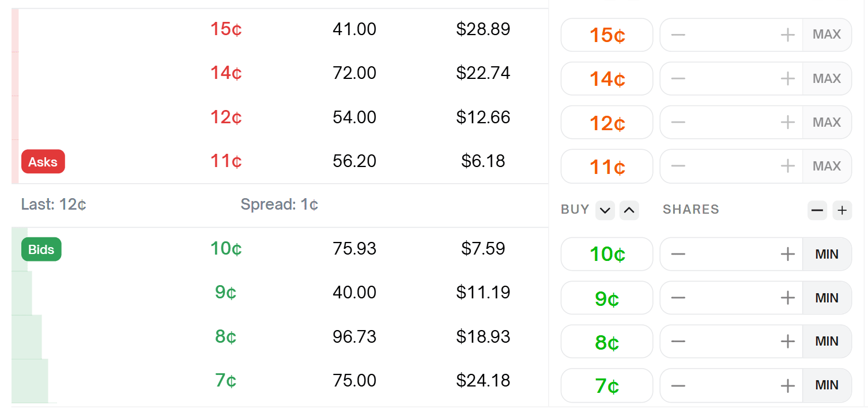Click the minus icon in the 14¢ ask row
Image resolution: width=868 pixels, height=413 pixels.
coord(678,79)
